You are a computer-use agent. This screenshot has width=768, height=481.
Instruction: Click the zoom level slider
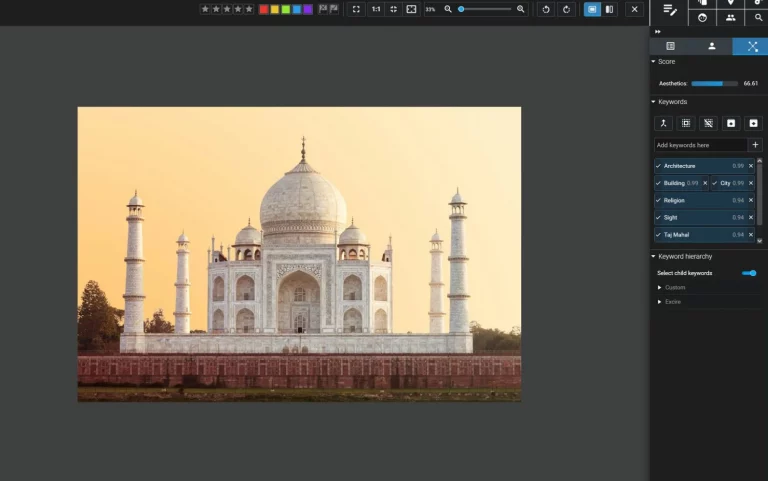[485, 9]
